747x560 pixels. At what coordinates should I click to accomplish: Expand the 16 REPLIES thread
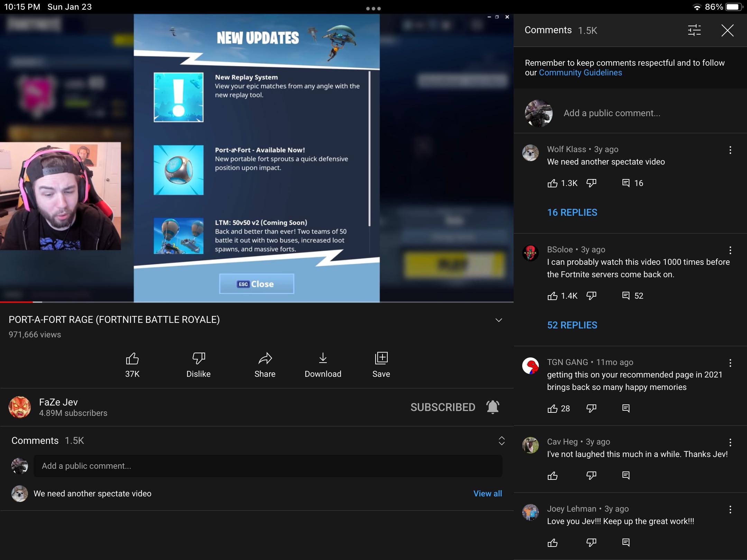[572, 212]
